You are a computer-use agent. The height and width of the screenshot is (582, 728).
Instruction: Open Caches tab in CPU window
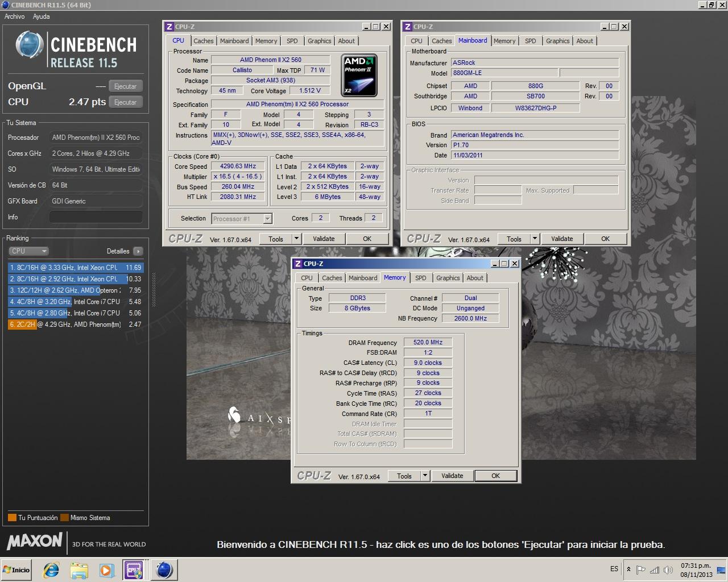(204, 41)
